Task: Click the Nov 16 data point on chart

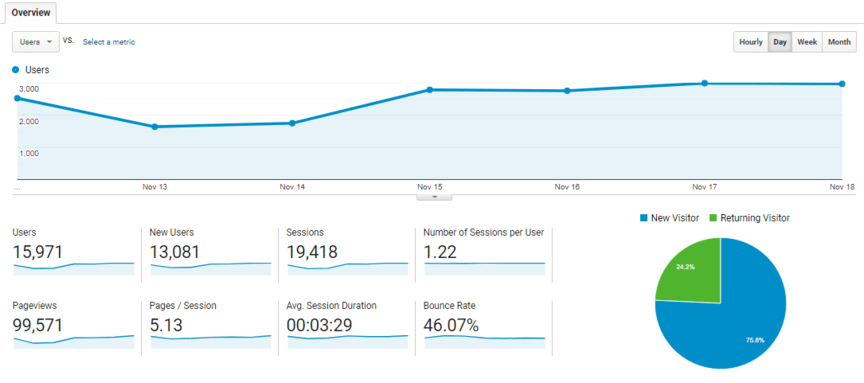Action: tap(567, 91)
